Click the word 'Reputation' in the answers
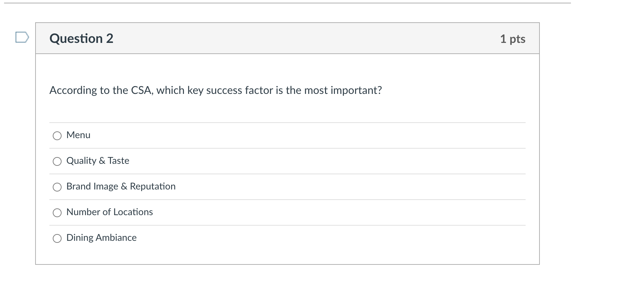This screenshot has width=644, height=281. [x=153, y=186]
